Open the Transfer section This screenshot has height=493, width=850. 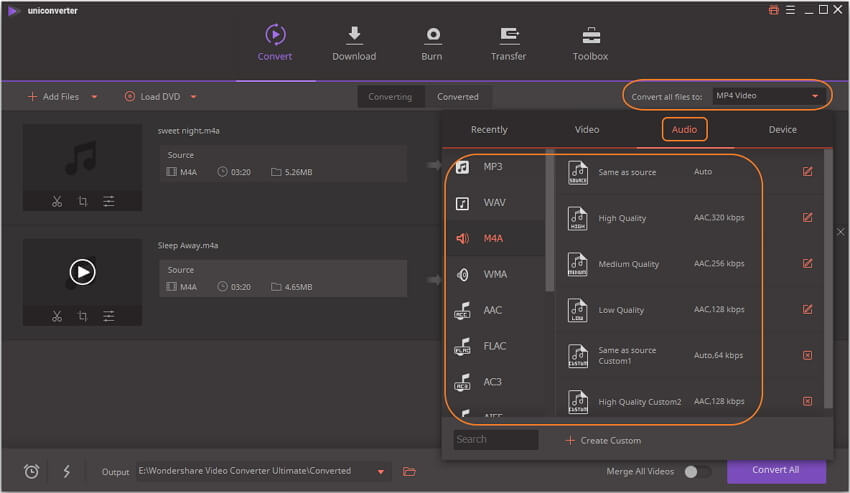508,42
